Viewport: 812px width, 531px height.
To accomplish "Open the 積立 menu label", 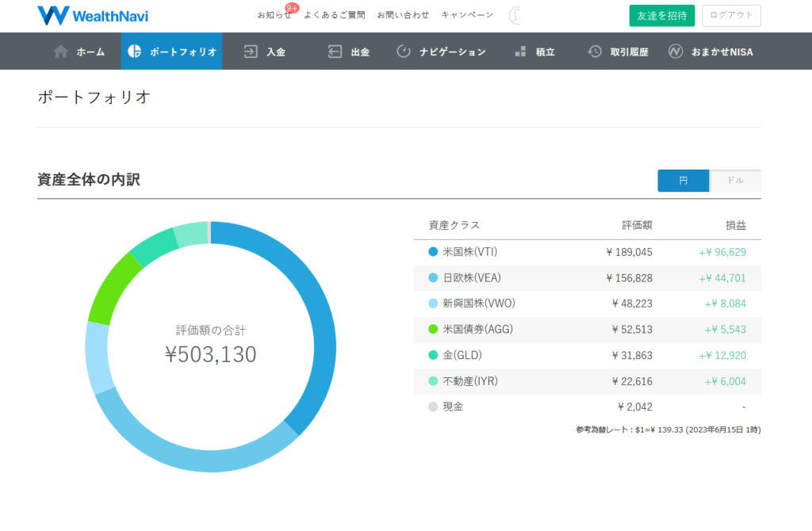I will pos(545,52).
